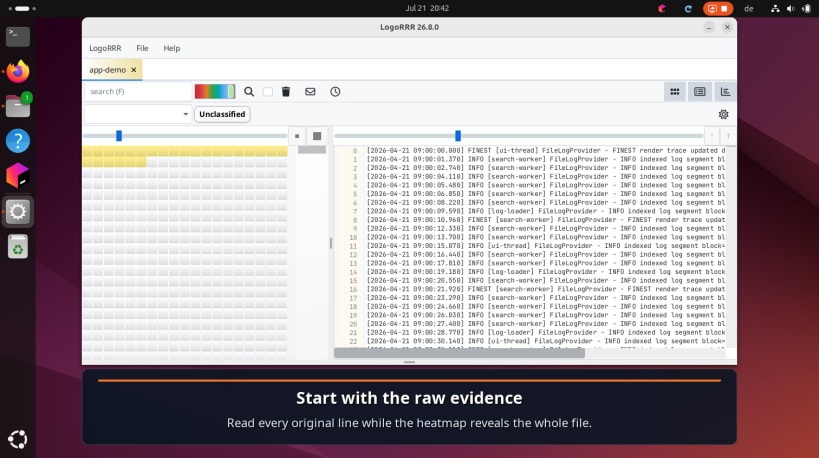This screenshot has height=458, width=819.
Task: Open the Trash from the dock
Action: [x=18, y=246]
